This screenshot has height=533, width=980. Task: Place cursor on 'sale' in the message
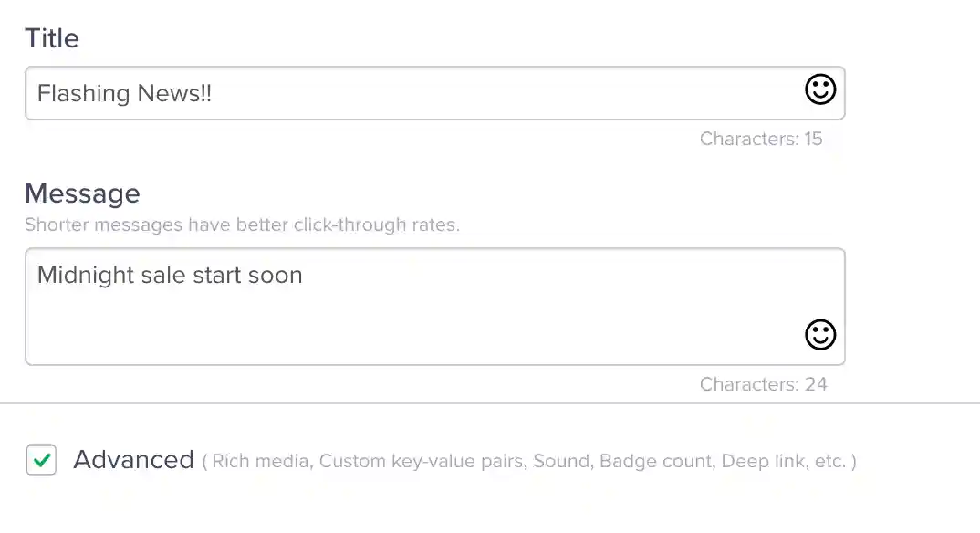(162, 276)
